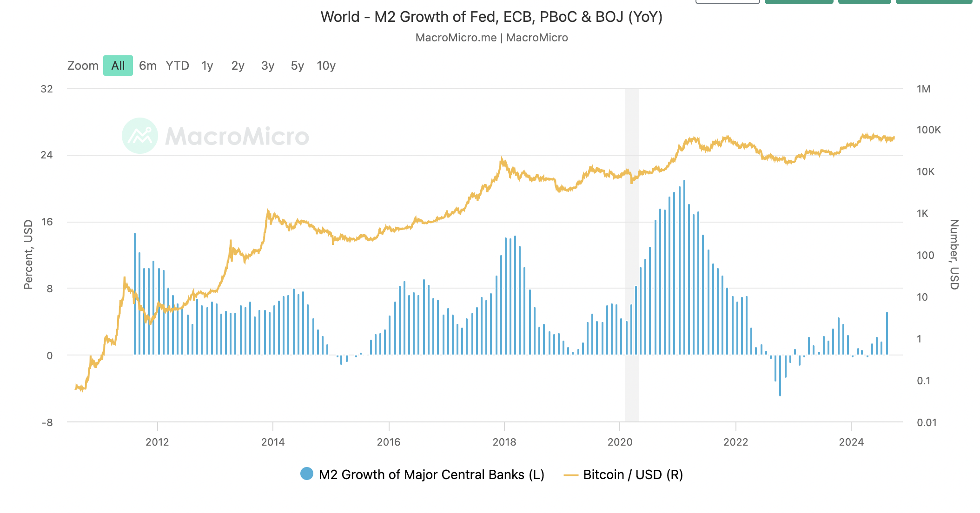Set zoom range to 6m
The height and width of the screenshot is (513, 980).
(x=148, y=66)
